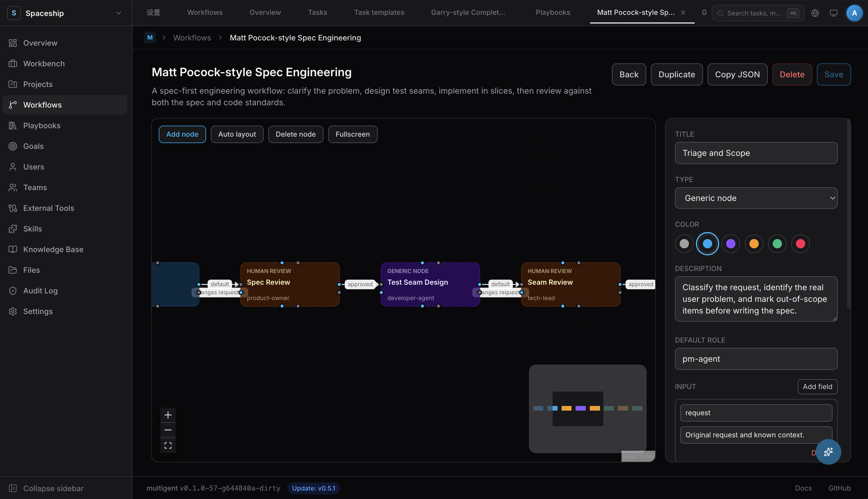Image resolution: width=868 pixels, height=499 pixels.
Task: Select the orange color swatch
Action: coord(753,244)
